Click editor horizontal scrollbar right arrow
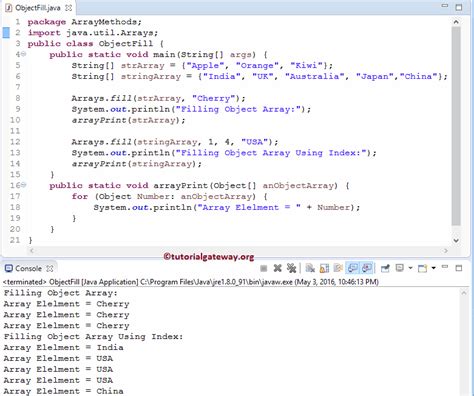474x396 pixels. pyautogui.click(x=446, y=251)
